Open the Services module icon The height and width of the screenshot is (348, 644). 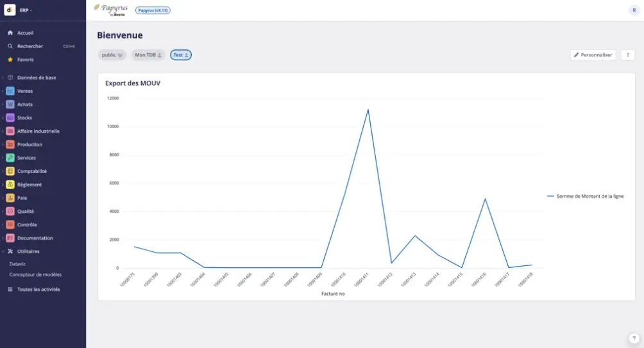pyautogui.click(x=10, y=158)
